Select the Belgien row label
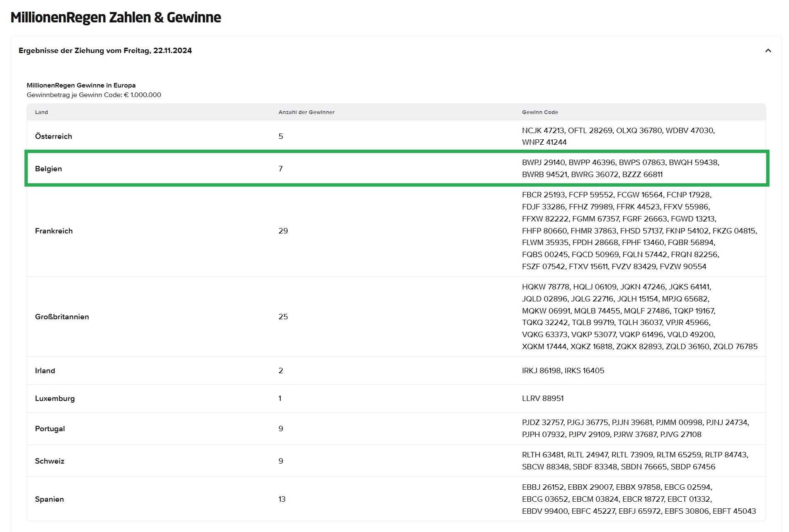This screenshot has width=789, height=532. (x=49, y=169)
